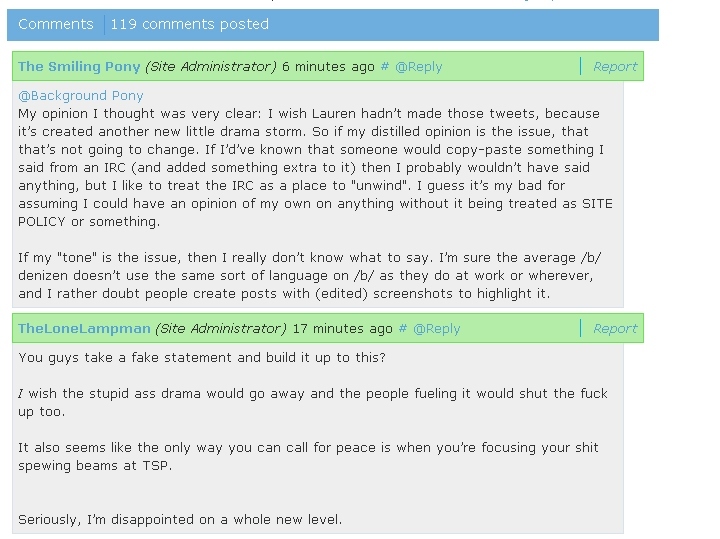The image size is (720, 539).
Task: Click the Comments section heading
Action: tap(56, 24)
